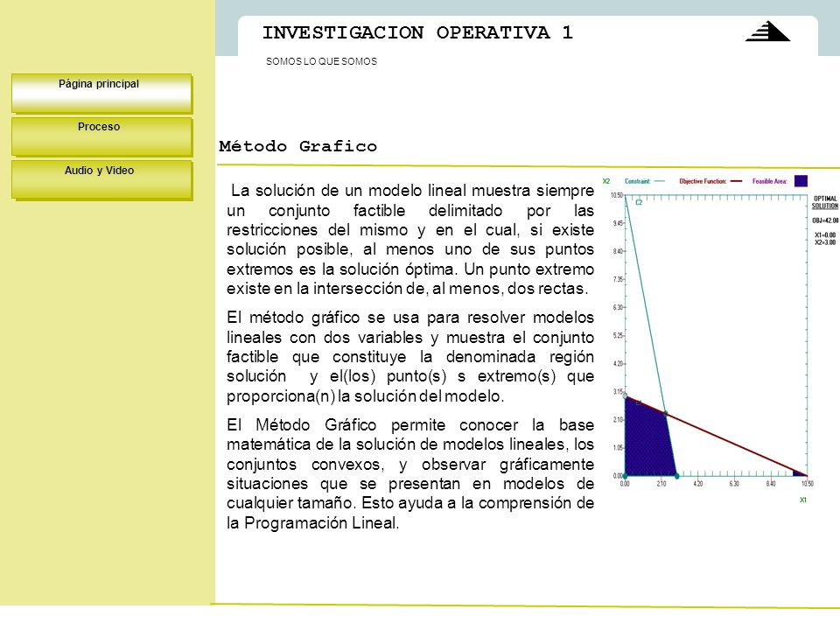The image size is (840, 630).
Task: Open the Audio y Video section
Action: [101, 180]
